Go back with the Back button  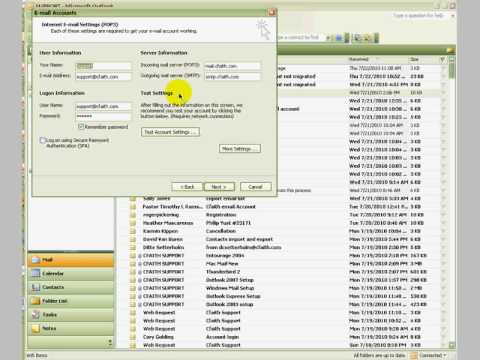(x=187, y=187)
